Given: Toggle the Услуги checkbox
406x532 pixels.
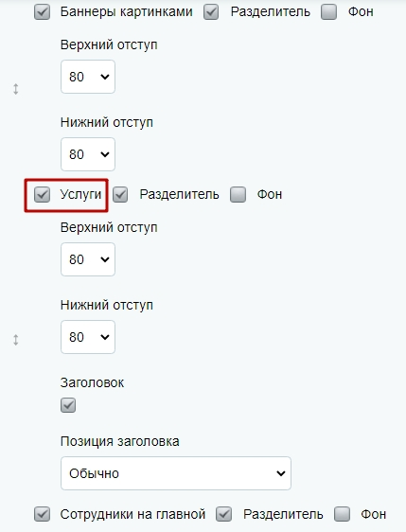Looking at the screenshot, I should [42, 195].
